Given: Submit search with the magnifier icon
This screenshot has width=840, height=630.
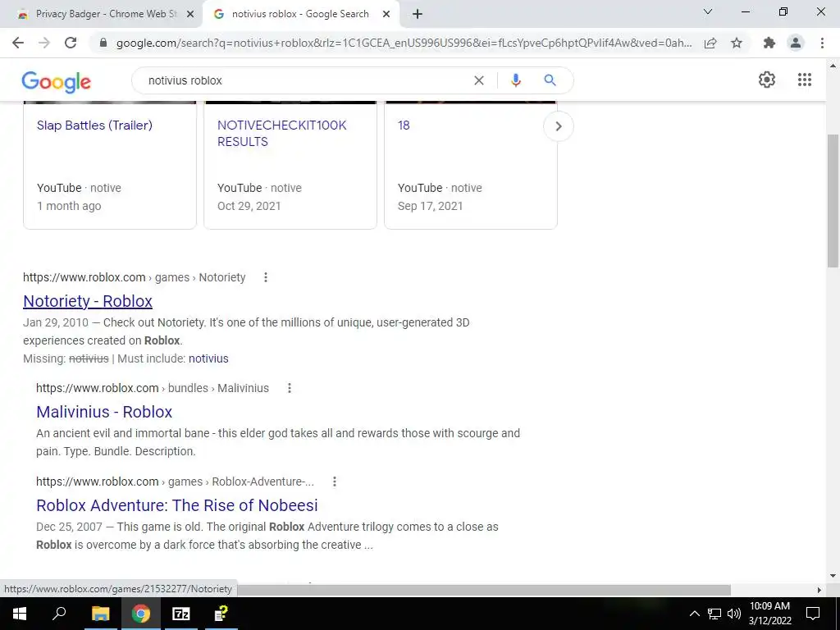Looking at the screenshot, I should (x=550, y=80).
